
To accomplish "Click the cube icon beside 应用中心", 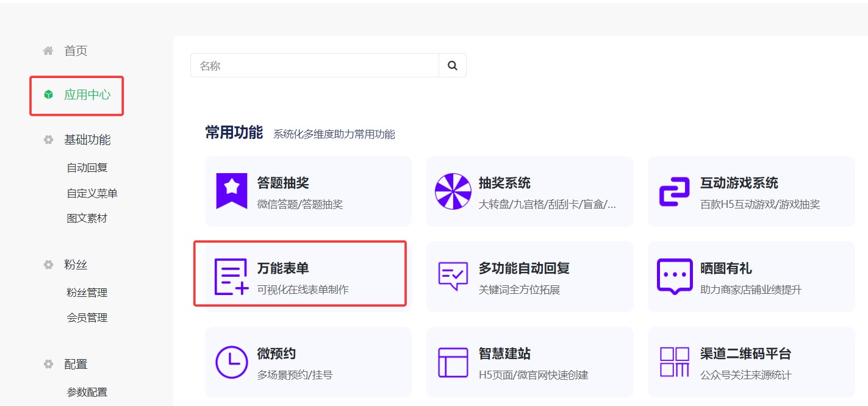I will (48, 95).
